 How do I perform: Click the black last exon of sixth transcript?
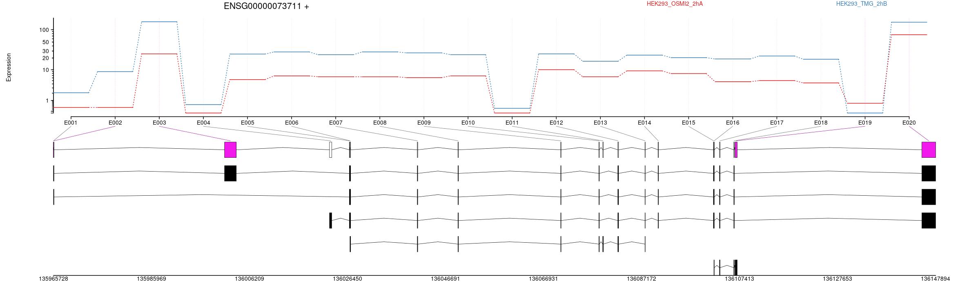pos(735,268)
